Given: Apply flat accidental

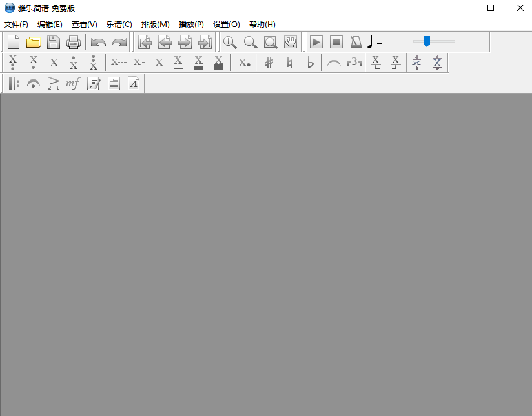Looking at the screenshot, I should pyautogui.click(x=310, y=63).
